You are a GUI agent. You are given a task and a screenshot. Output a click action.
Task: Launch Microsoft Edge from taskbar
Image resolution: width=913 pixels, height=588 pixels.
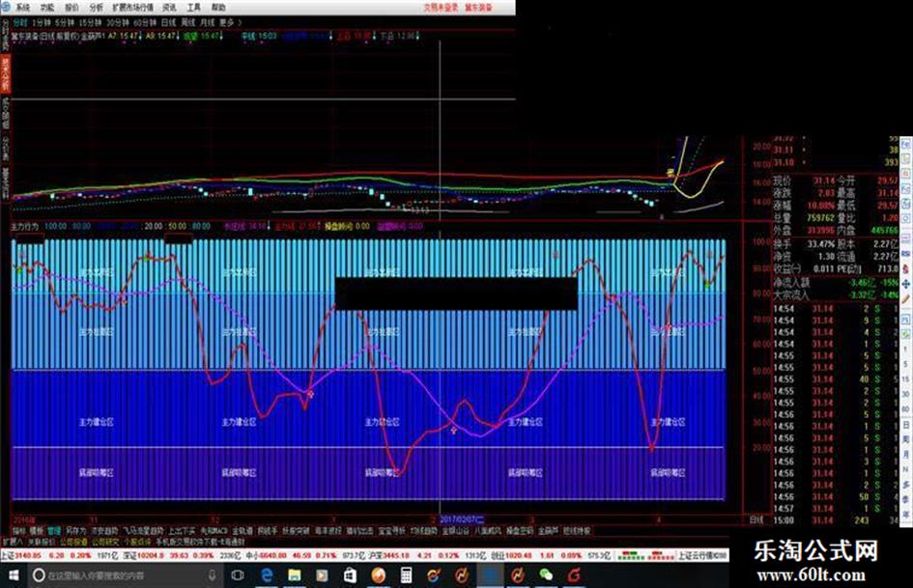point(267,575)
